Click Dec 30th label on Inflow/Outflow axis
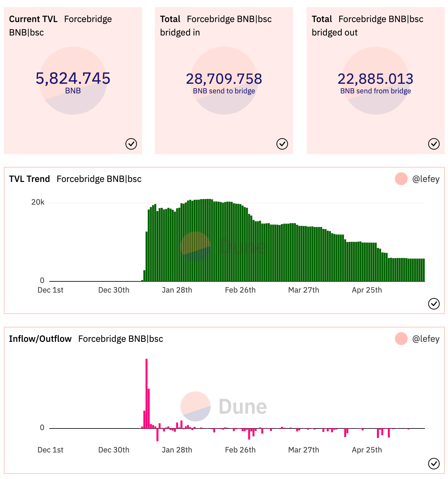Viewport: 448px width, 479px height. [114, 450]
